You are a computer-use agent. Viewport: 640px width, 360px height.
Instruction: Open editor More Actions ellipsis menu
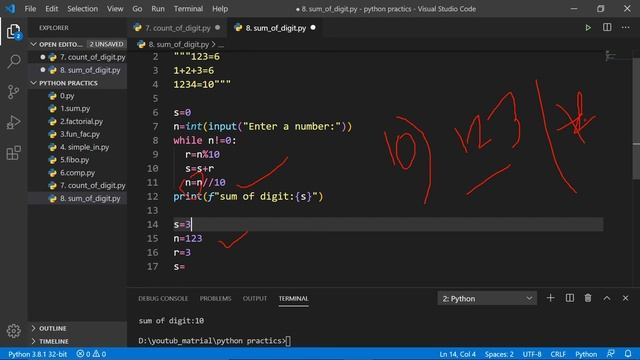click(625, 27)
